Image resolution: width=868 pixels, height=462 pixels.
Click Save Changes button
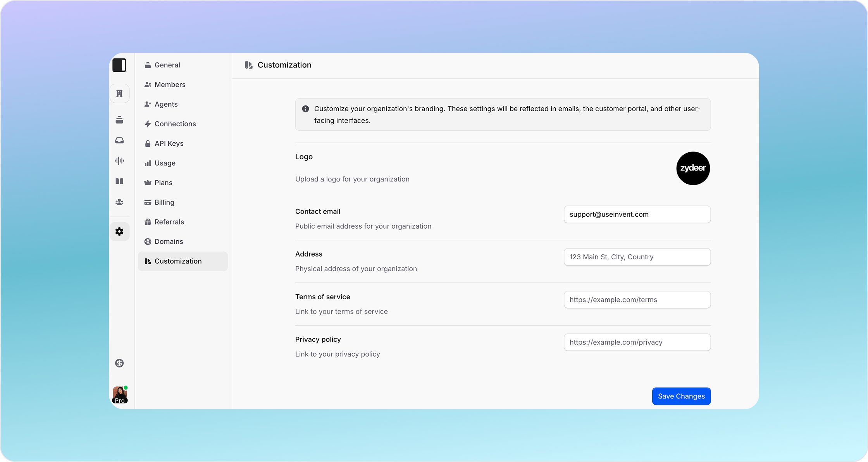click(681, 396)
